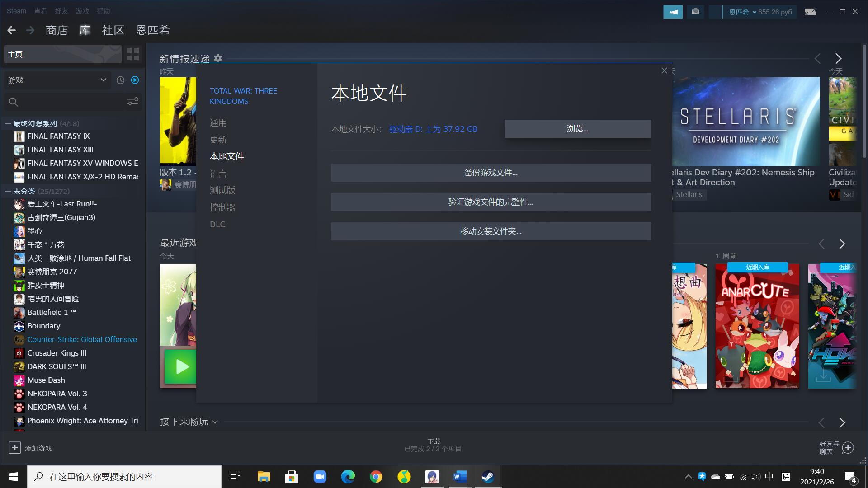
Task: Click the 浏览... button
Action: pos(578,129)
